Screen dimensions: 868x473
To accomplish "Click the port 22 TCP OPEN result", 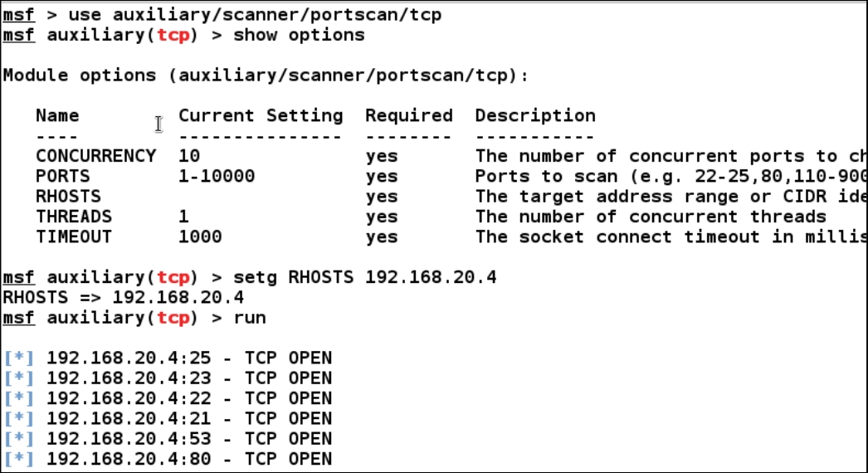I will pos(189,398).
